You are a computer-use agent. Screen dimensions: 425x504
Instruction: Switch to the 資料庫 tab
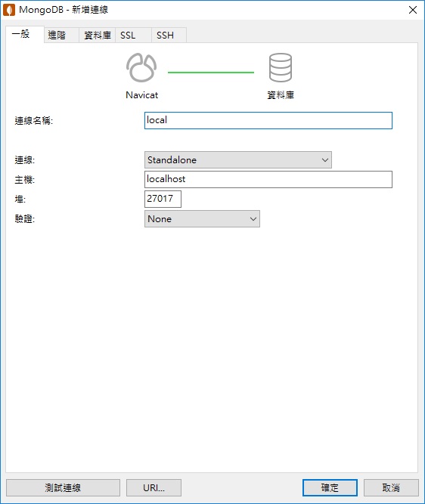click(97, 35)
